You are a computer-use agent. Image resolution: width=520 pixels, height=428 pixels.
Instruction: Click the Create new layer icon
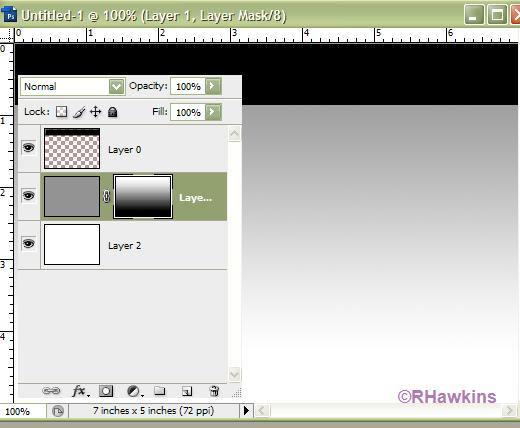point(187,391)
